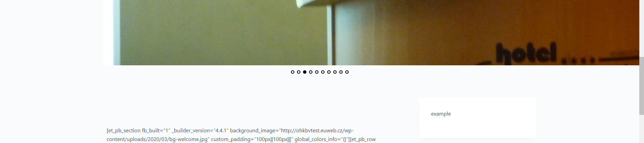
Task: Select the fifth slider pagination dot
Action: click(x=317, y=72)
